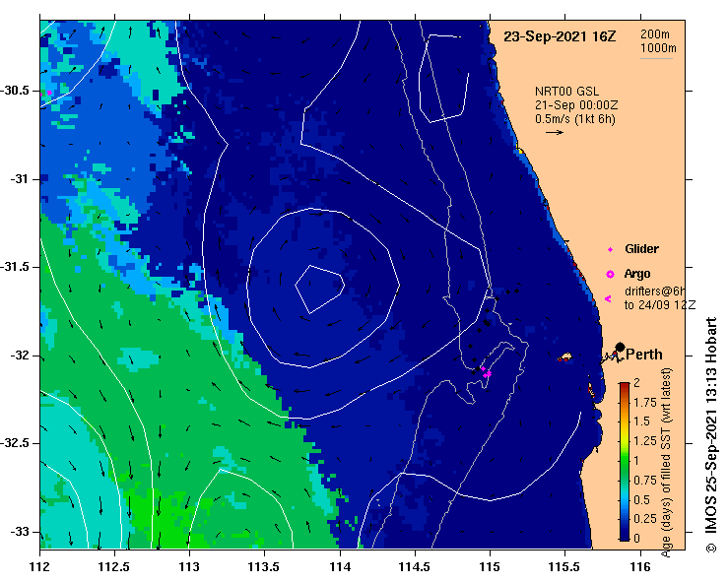Click the magenta drifters legend arrow
Viewport: 728px width, 583px height.
pos(608,299)
